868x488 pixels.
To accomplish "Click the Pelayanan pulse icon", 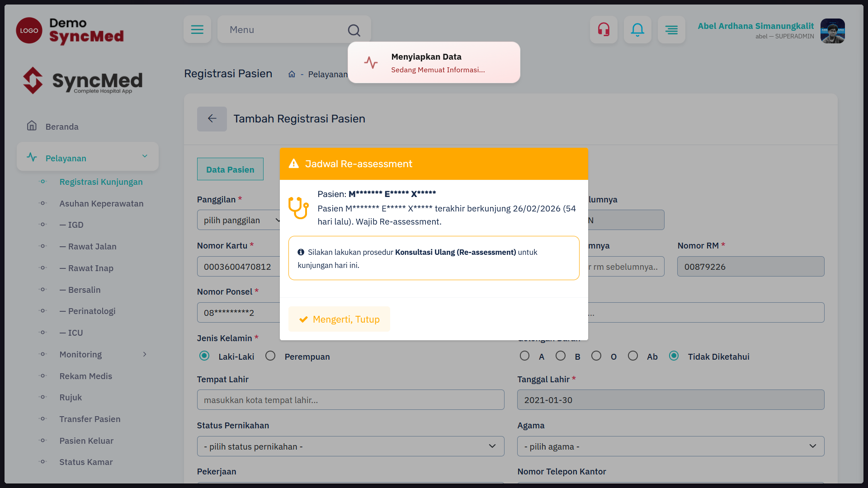I will (32, 157).
